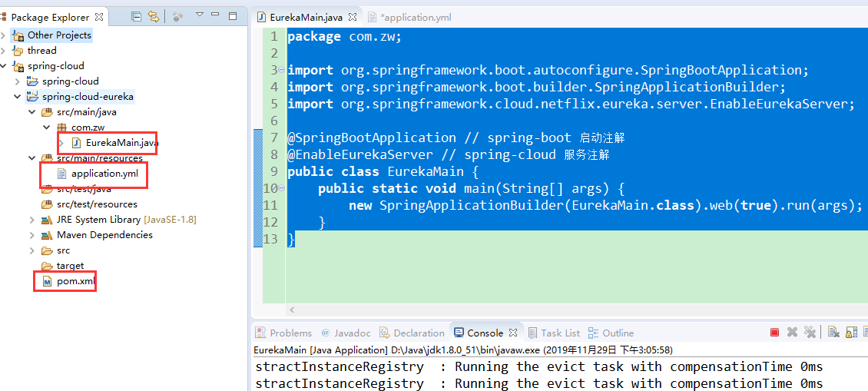
Task: Select pom.xml in the tree
Action: pyautogui.click(x=76, y=282)
